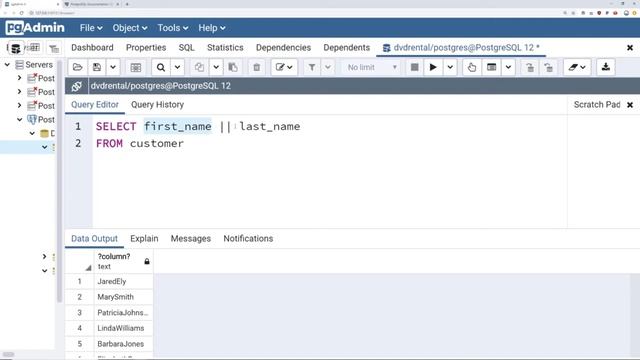Click the browser reload icon
This screenshot has height=360, width=640.
tap(22, 13)
